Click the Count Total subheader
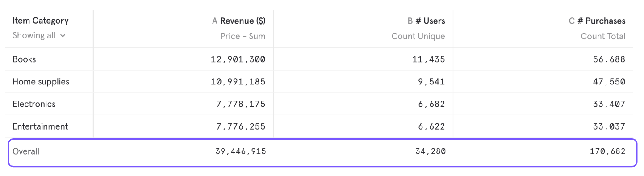 (x=603, y=37)
